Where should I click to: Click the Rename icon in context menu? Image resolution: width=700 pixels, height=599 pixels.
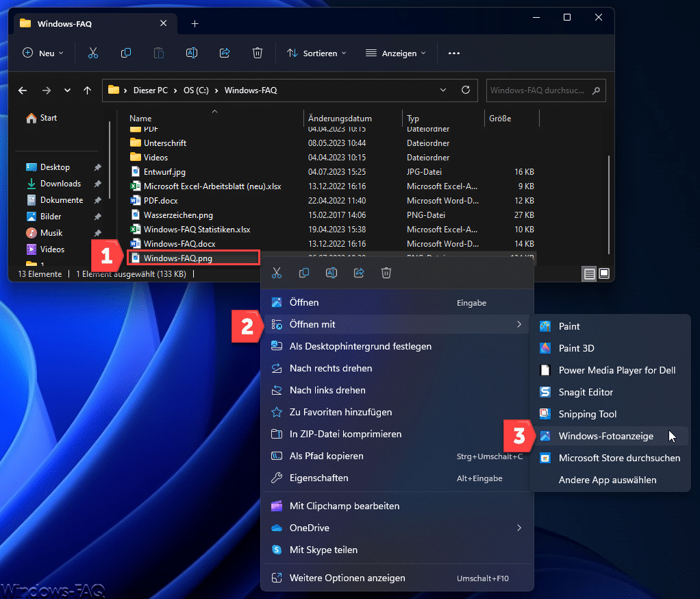[332, 273]
